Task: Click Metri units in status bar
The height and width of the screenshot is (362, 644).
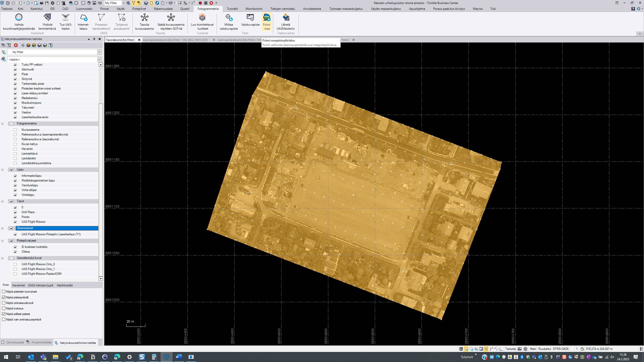Action: (x=533, y=349)
